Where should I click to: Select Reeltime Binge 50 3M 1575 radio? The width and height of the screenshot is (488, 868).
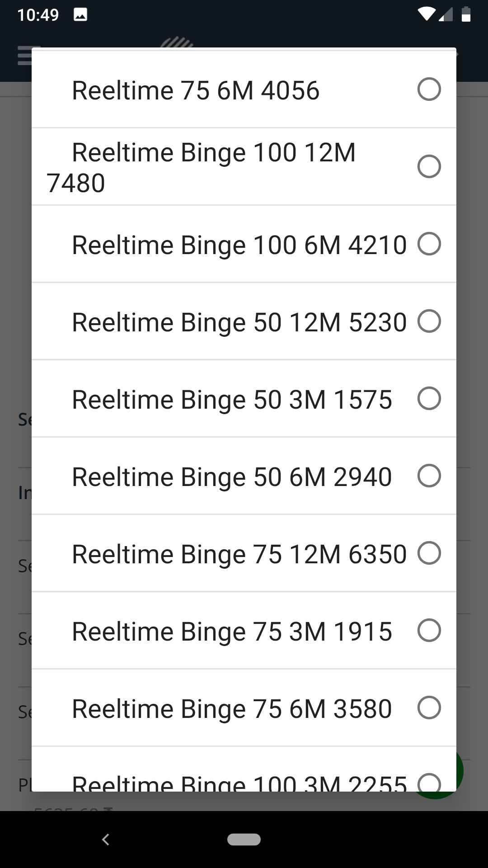click(429, 398)
